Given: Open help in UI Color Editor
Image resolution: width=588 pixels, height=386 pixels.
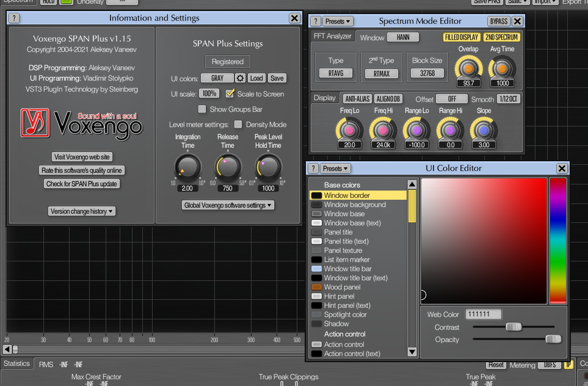Looking at the screenshot, I should [x=313, y=169].
